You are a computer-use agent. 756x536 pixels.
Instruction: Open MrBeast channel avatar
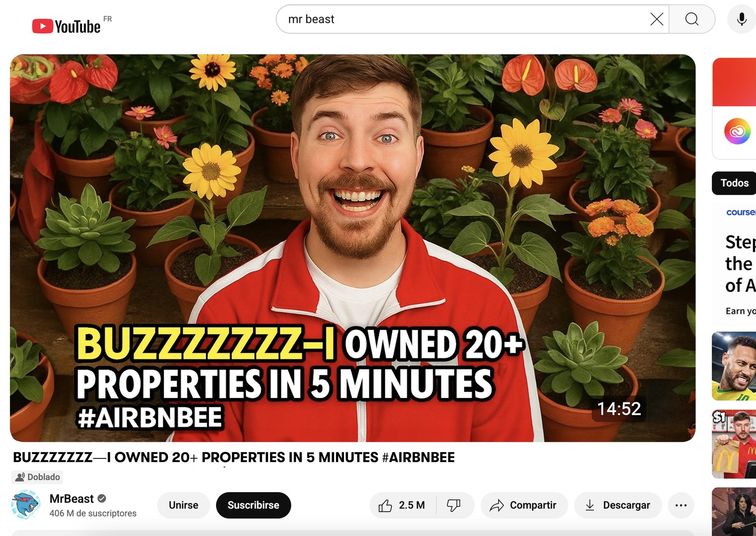[26, 505]
